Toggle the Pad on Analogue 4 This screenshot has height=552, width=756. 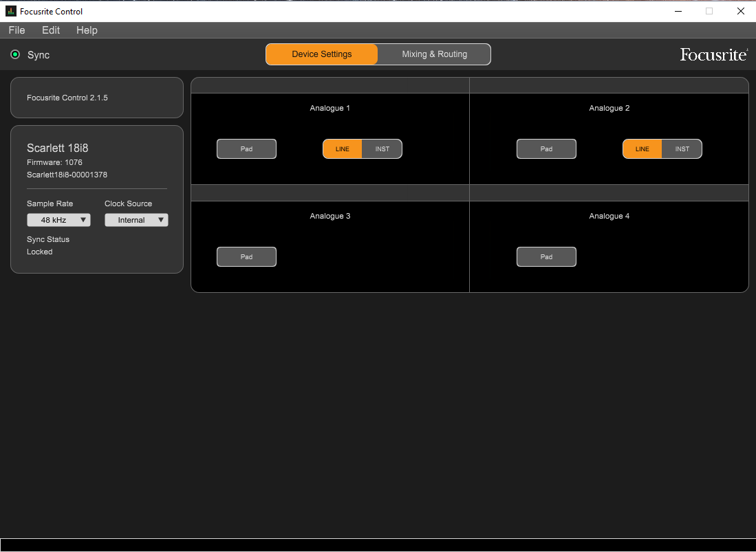(546, 256)
